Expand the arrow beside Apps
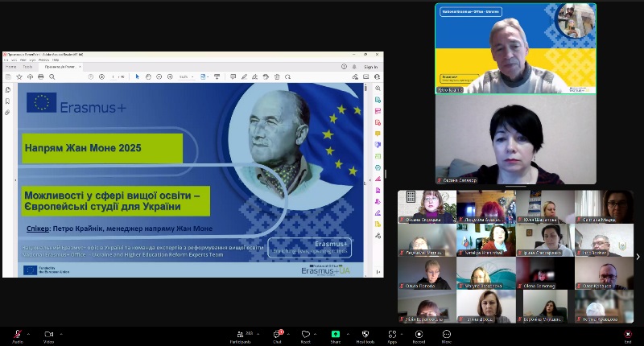The width and height of the screenshot is (644, 346). (x=401, y=334)
